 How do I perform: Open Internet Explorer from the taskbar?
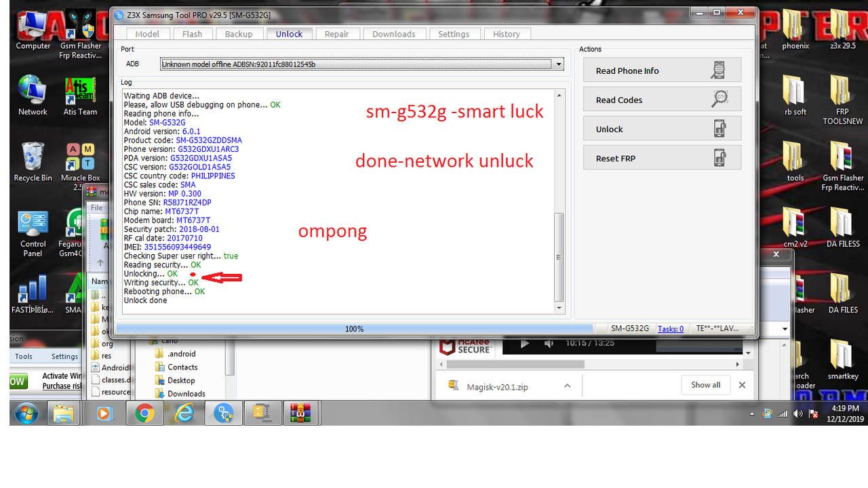point(184,413)
